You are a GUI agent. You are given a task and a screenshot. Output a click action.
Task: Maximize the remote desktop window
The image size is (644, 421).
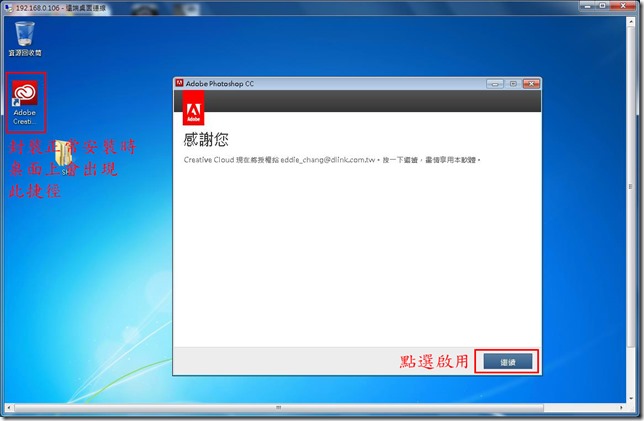pos(602,6)
